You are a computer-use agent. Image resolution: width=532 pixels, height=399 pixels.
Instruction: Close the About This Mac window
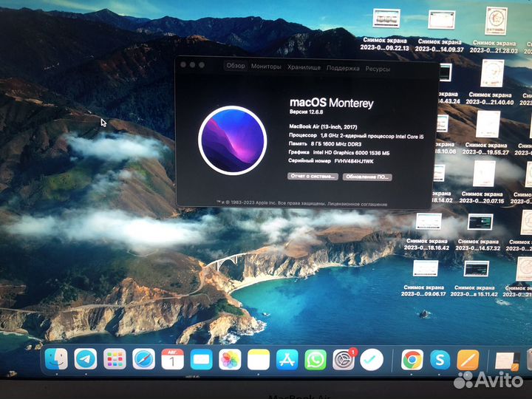[183, 64]
